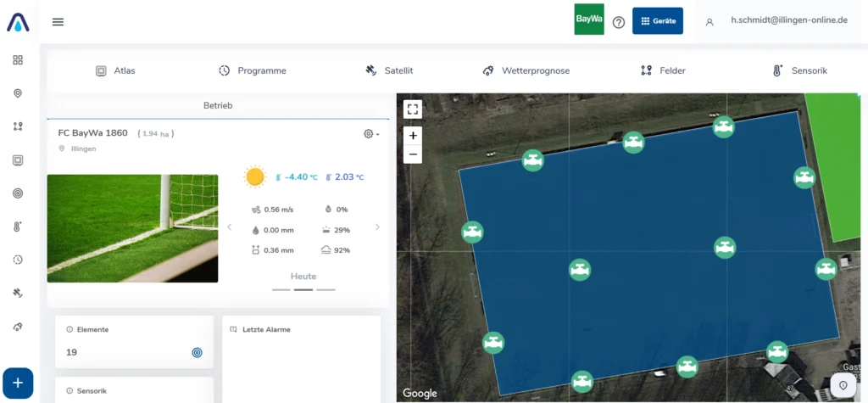Click the blue plus add button
Screen dimensions: 868x403
click(x=18, y=383)
